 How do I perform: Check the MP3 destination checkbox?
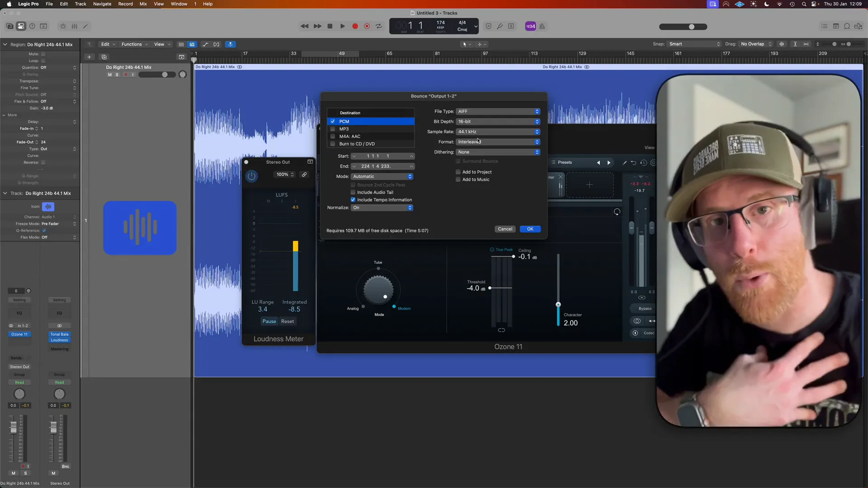(x=333, y=129)
